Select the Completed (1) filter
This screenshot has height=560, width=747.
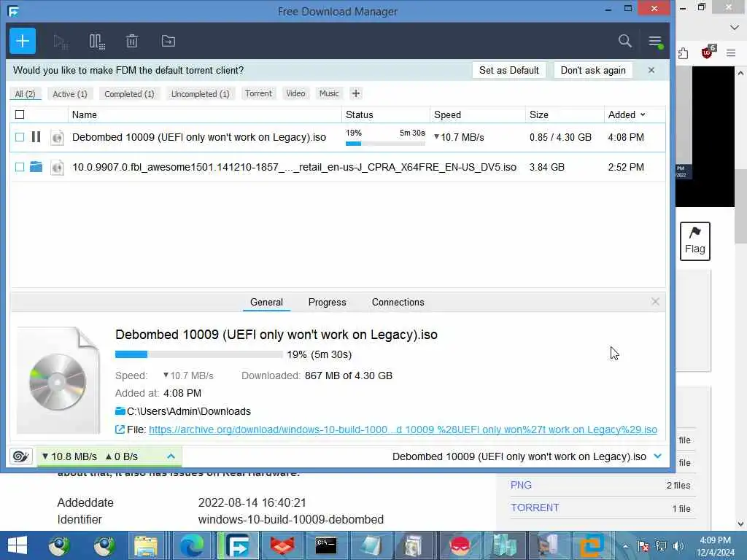[x=129, y=94]
